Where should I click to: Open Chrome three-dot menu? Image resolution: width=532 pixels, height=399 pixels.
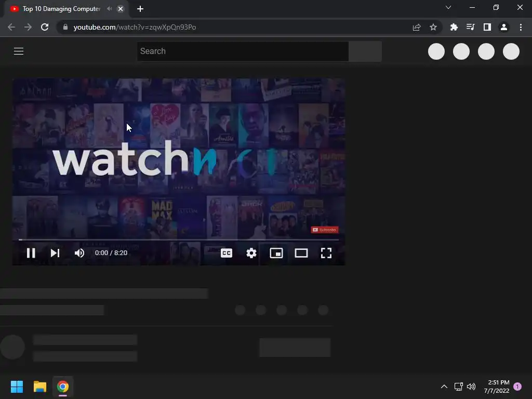coord(521,27)
